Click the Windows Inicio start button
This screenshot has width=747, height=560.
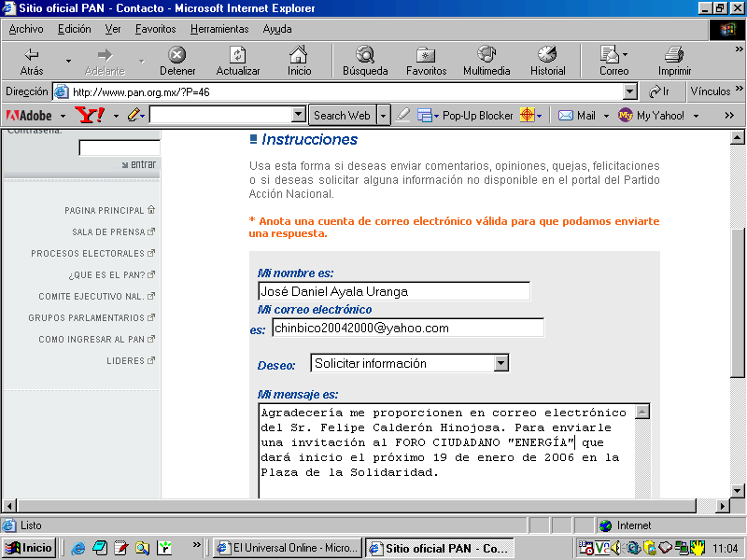coord(29,548)
